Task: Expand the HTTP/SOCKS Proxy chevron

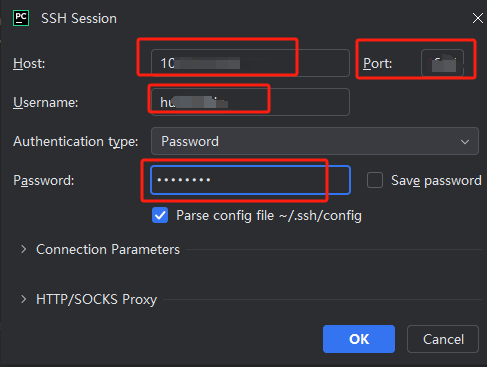Action: tap(23, 299)
